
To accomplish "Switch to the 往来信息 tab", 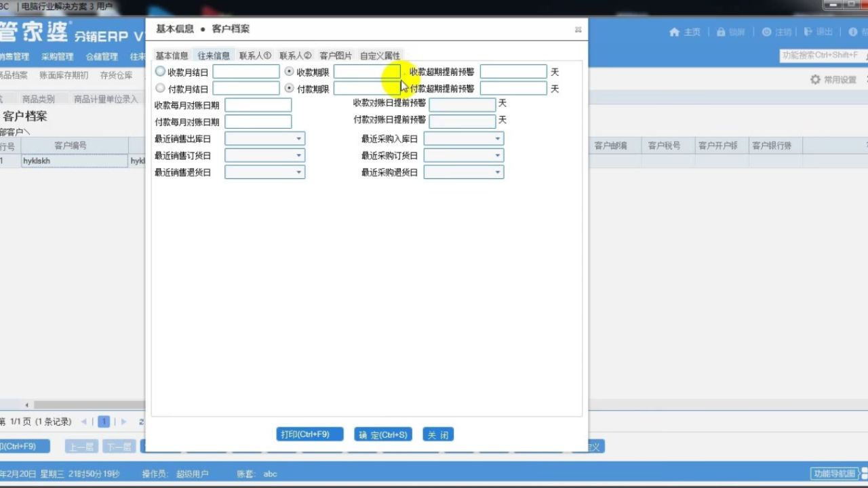I will tap(214, 56).
